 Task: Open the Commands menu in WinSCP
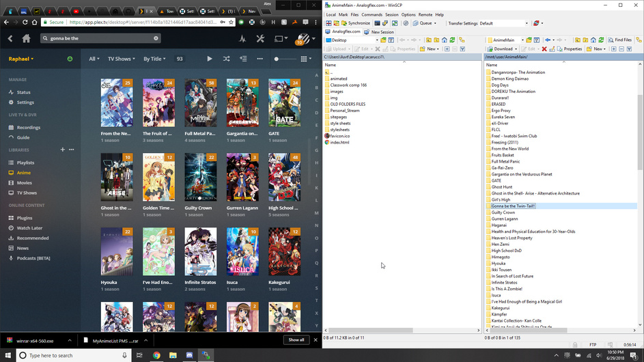click(372, 14)
